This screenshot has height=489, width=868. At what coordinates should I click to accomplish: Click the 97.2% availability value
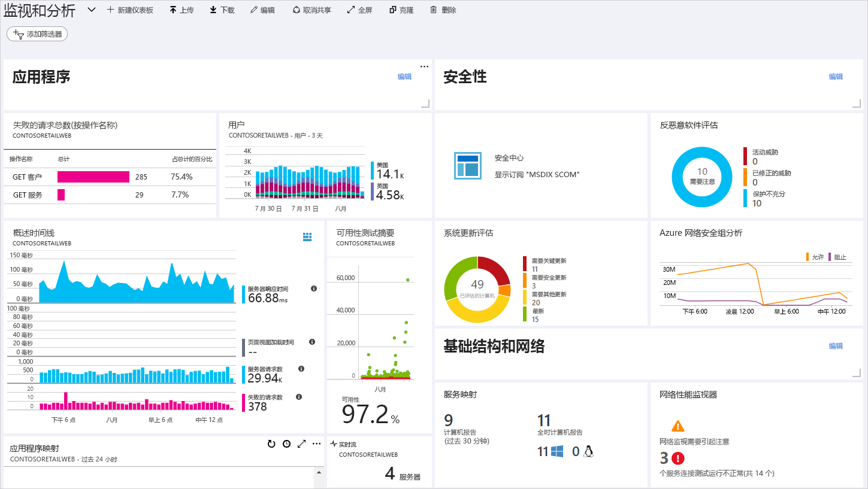coord(370,414)
